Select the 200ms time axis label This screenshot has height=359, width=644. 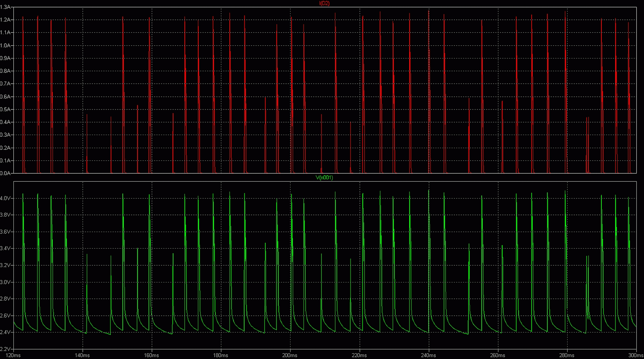[290, 355]
